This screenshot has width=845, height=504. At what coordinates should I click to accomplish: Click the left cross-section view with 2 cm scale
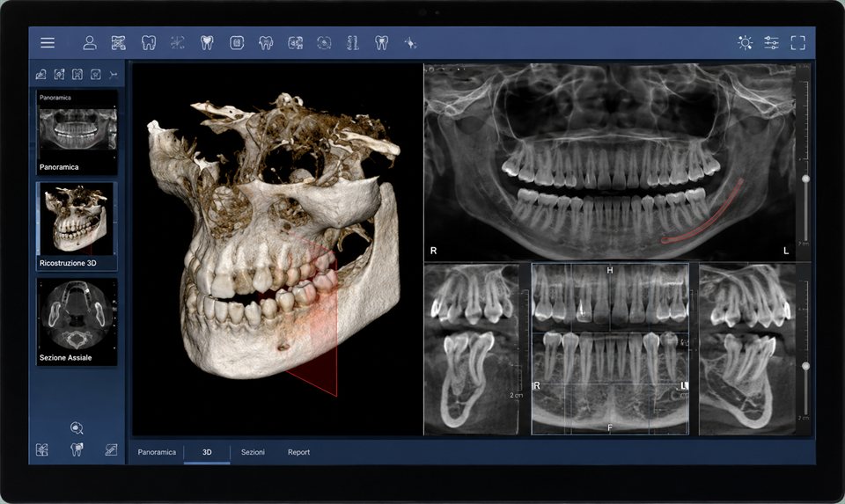tap(472, 349)
